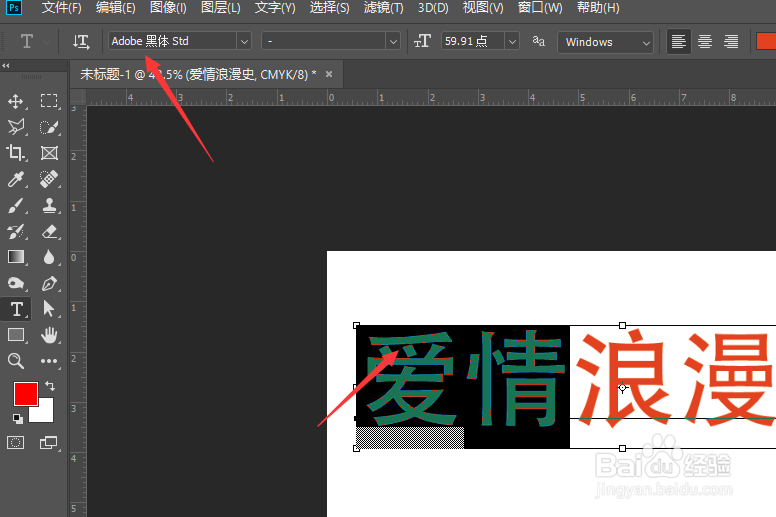776x517 pixels.
Task: Open the 图层(L) menu
Action: click(x=221, y=8)
